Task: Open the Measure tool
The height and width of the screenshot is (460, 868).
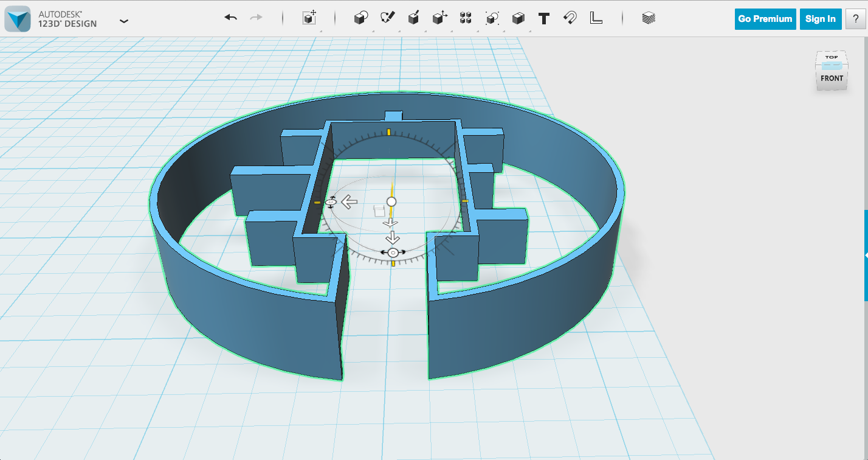Action: (x=595, y=18)
